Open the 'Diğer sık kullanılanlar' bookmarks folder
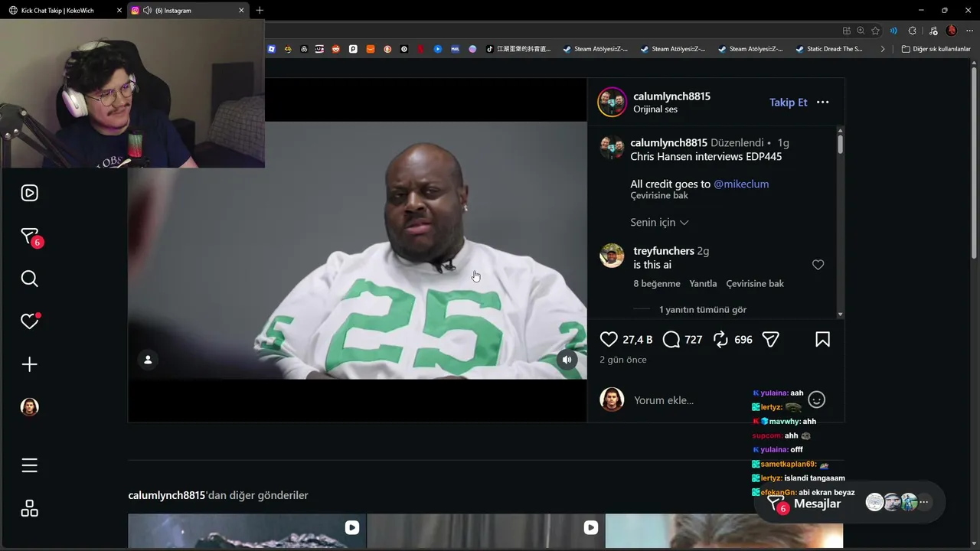The image size is (980, 551). [x=936, y=49]
